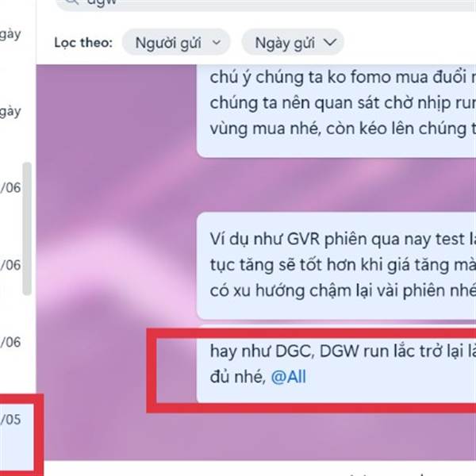
Task: Click the chevron arrow beside Người gửi
Action: pyautogui.click(x=216, y=42)
